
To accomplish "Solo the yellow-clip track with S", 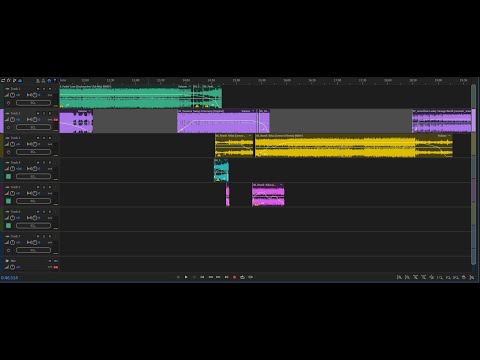I will pos(44,138).
